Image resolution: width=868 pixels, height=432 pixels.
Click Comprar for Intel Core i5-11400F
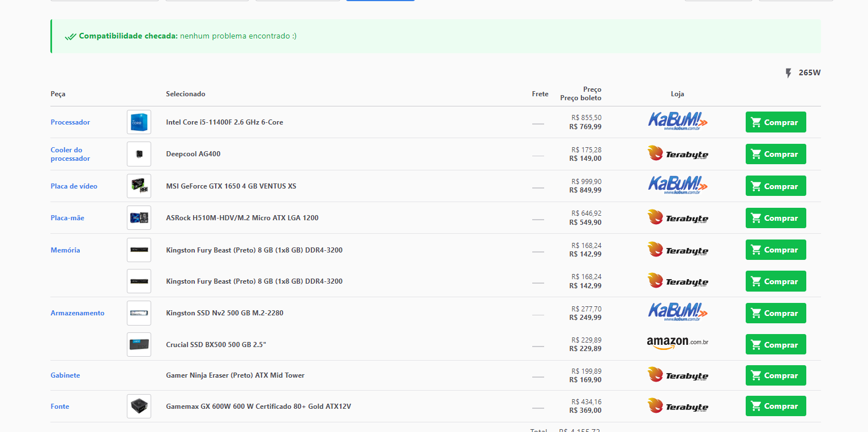[x=776, y=122]
